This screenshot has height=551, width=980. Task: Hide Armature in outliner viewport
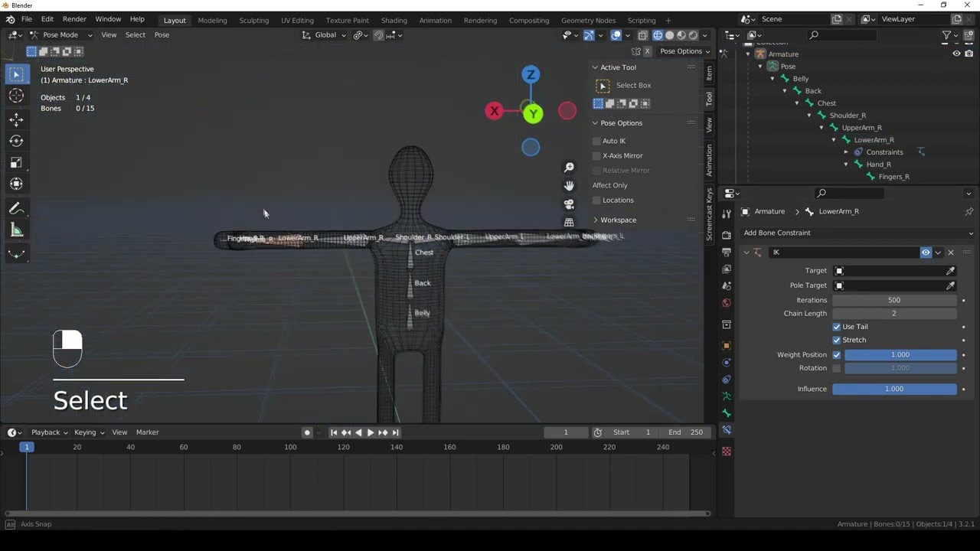[956, 54]
